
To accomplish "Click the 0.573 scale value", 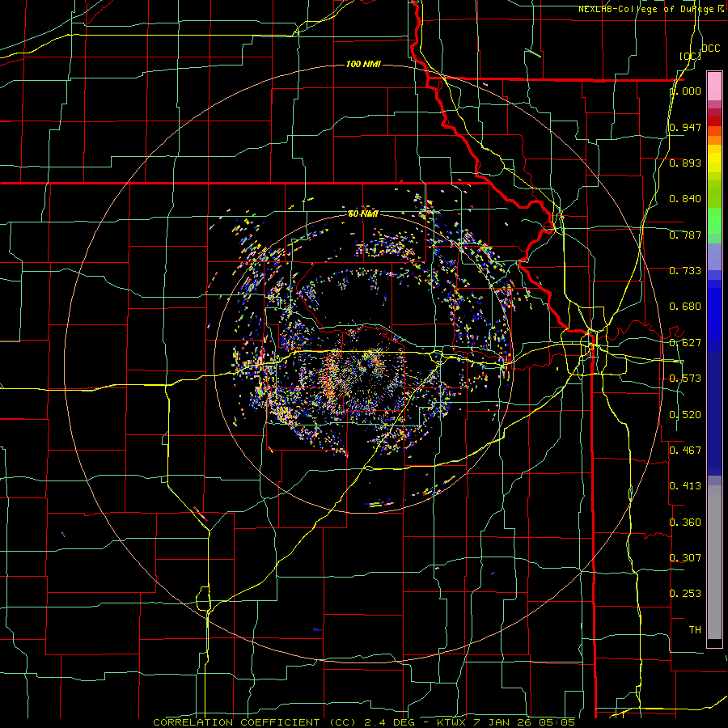I will click(x=685, y=379).
